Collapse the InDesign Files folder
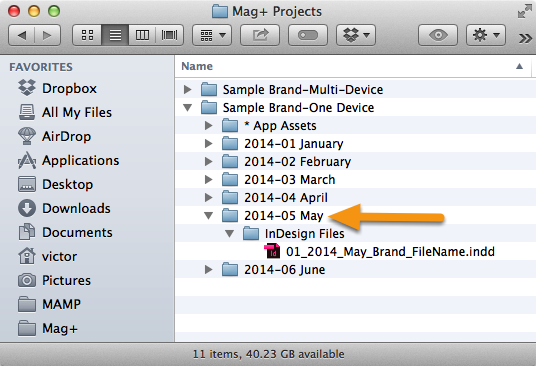The height and width of the screenshot is (366, 536). [230, 234]
